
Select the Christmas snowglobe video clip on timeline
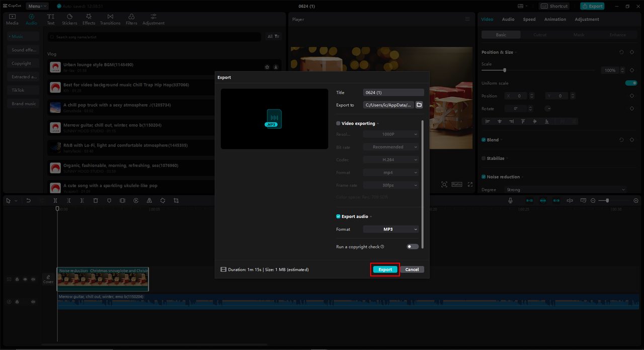click(103, 279)
